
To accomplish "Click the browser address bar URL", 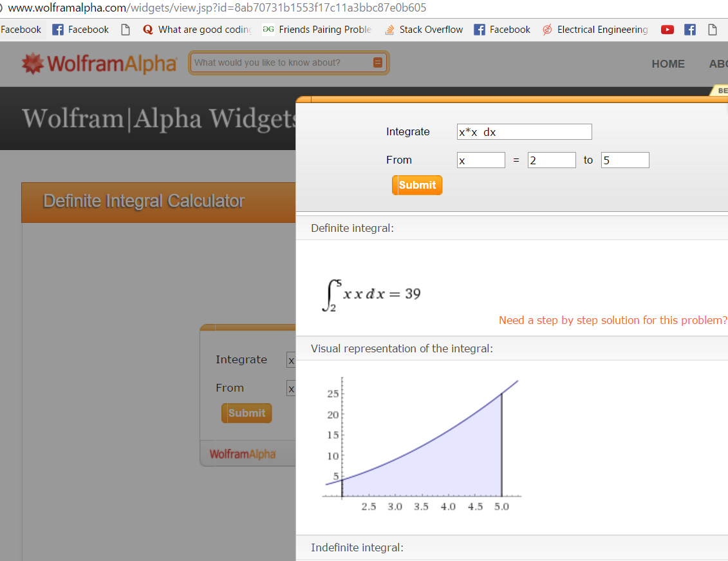I will tap(217, 8).
